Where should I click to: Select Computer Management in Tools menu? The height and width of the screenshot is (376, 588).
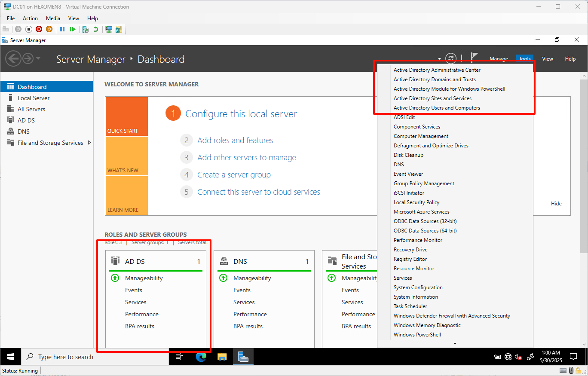(421, 136)
